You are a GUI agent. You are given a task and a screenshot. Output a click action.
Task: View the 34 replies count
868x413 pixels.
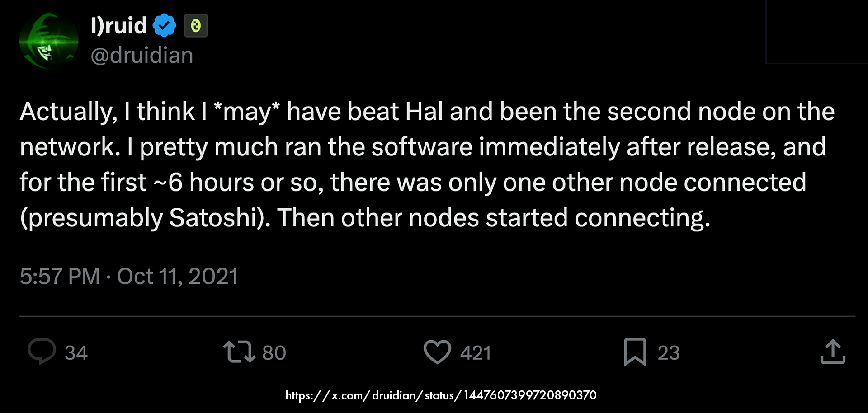click(76, 353)
